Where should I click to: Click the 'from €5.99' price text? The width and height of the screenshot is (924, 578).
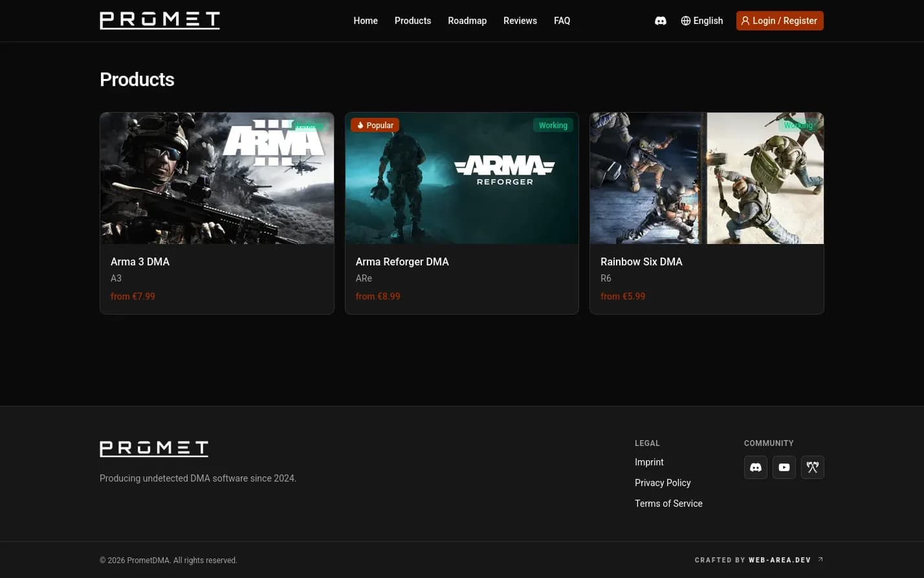click(622, 296)
